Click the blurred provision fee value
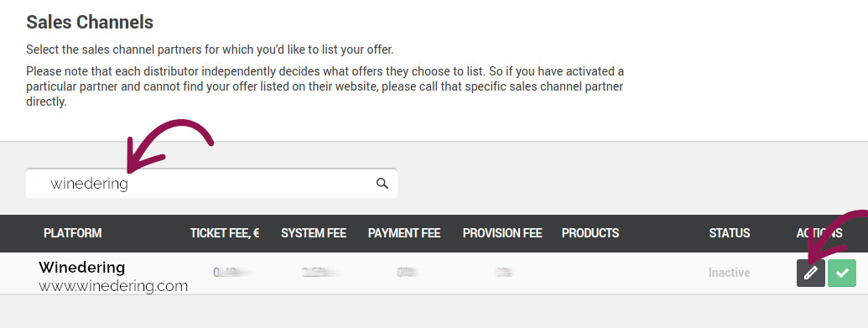 tap(503, 273)
